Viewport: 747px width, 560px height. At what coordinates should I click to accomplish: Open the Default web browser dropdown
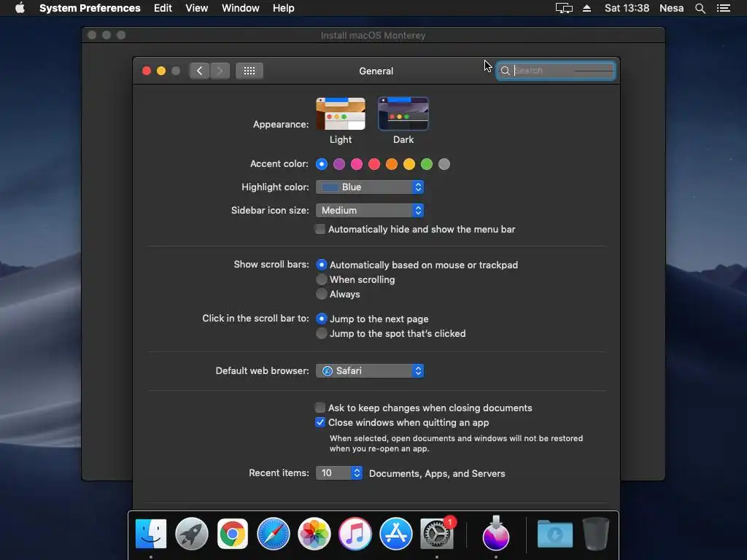coord(370,371)
